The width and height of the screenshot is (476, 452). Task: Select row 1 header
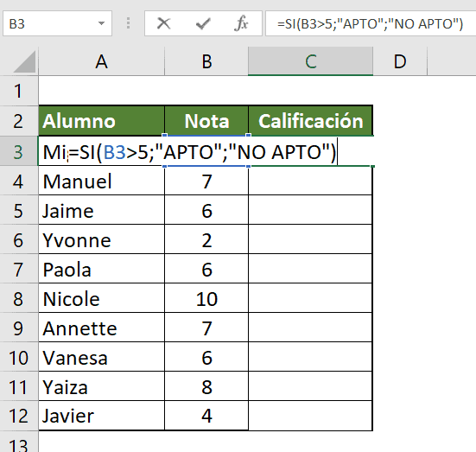click(x=19, y=91)
